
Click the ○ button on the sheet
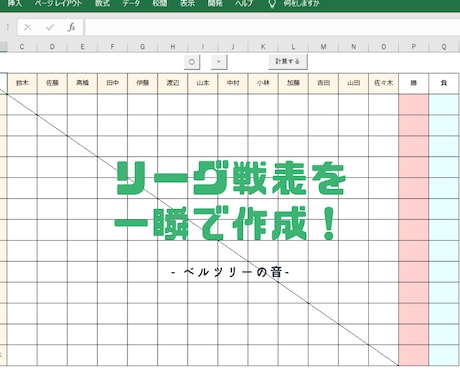[192, 62]
